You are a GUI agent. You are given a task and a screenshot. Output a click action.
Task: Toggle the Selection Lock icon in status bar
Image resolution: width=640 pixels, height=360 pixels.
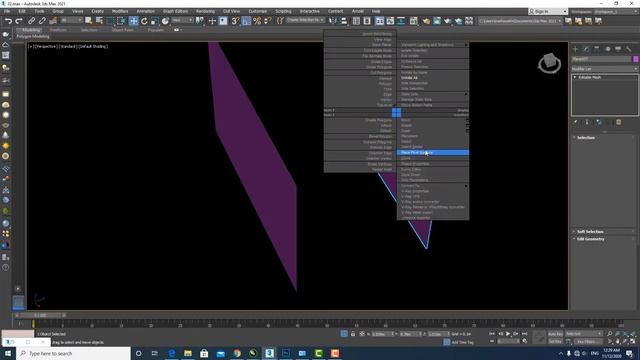pos(353,334)
